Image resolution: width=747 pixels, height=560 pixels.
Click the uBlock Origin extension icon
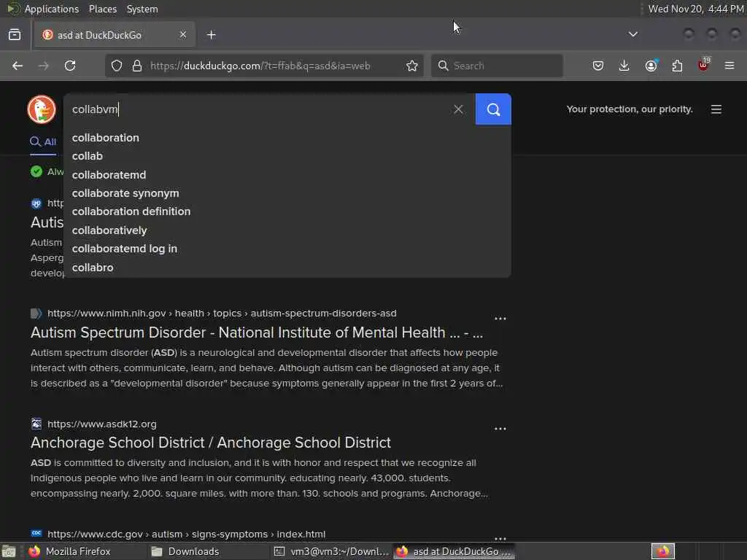(704, 65)
